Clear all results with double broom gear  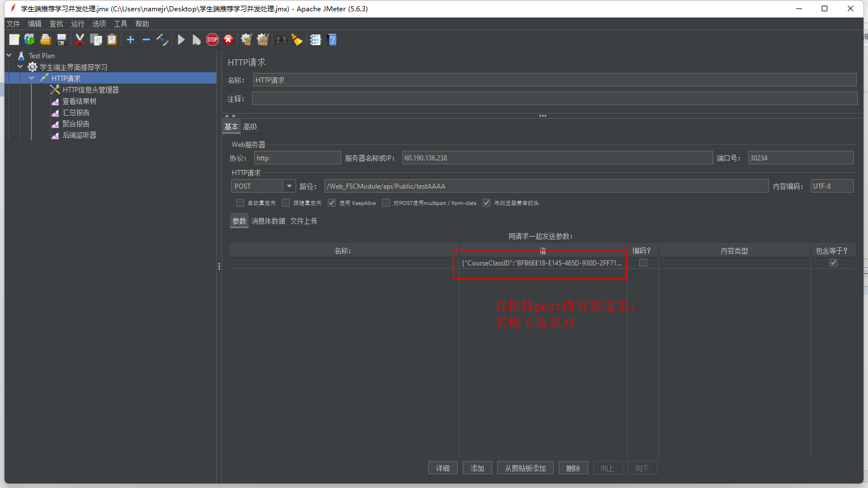(263, 40)
